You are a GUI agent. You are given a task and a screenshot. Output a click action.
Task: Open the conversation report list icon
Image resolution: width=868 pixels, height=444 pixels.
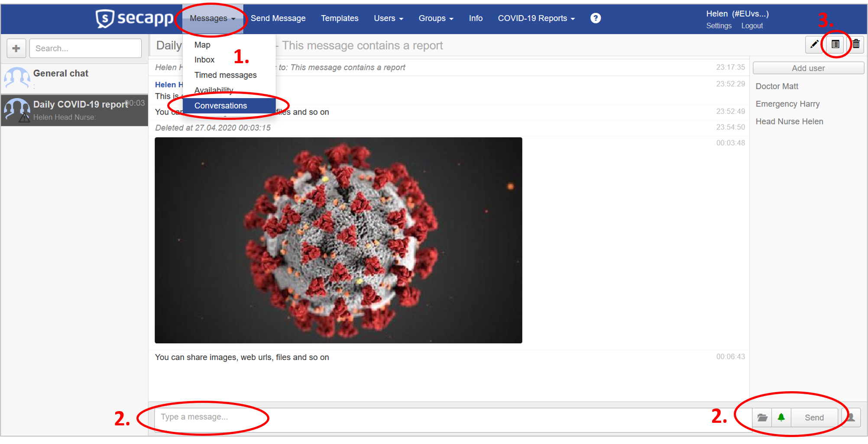click(x=835, y=45)
